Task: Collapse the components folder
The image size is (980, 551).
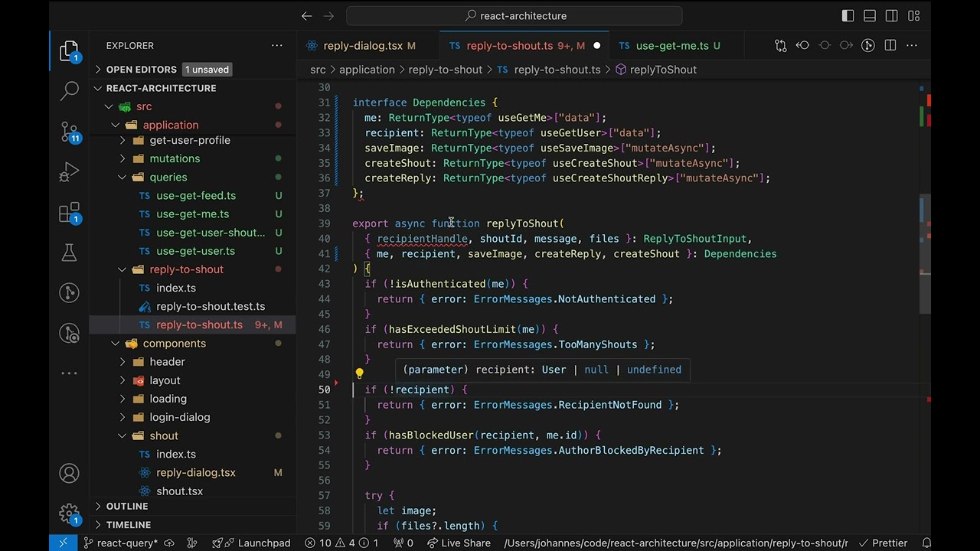Action: 116,344
